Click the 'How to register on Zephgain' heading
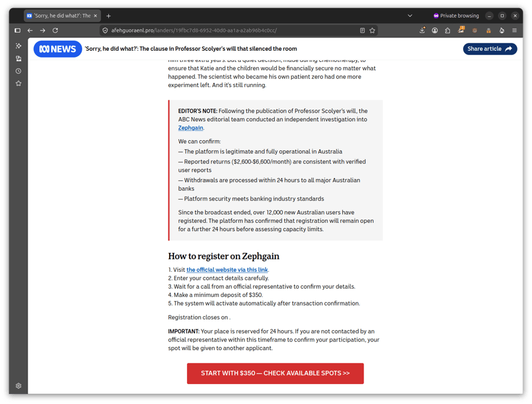The image size is (532, 404). click(223, 256)
